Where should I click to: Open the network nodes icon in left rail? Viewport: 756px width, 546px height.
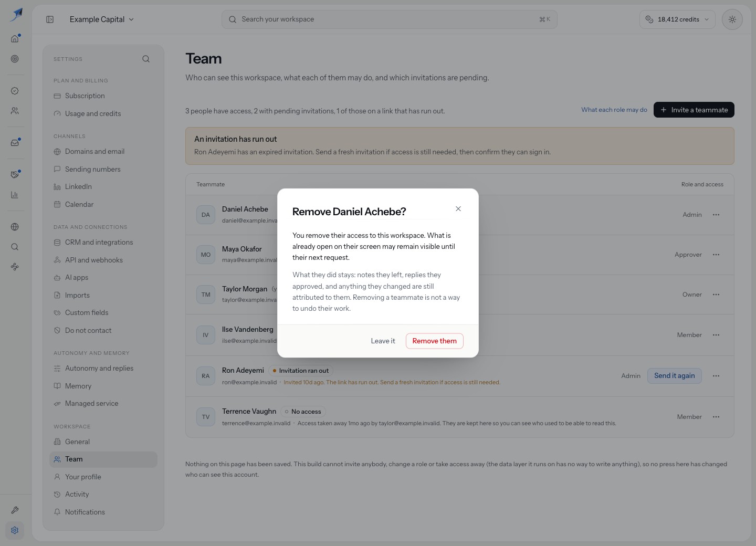[15, 267]
